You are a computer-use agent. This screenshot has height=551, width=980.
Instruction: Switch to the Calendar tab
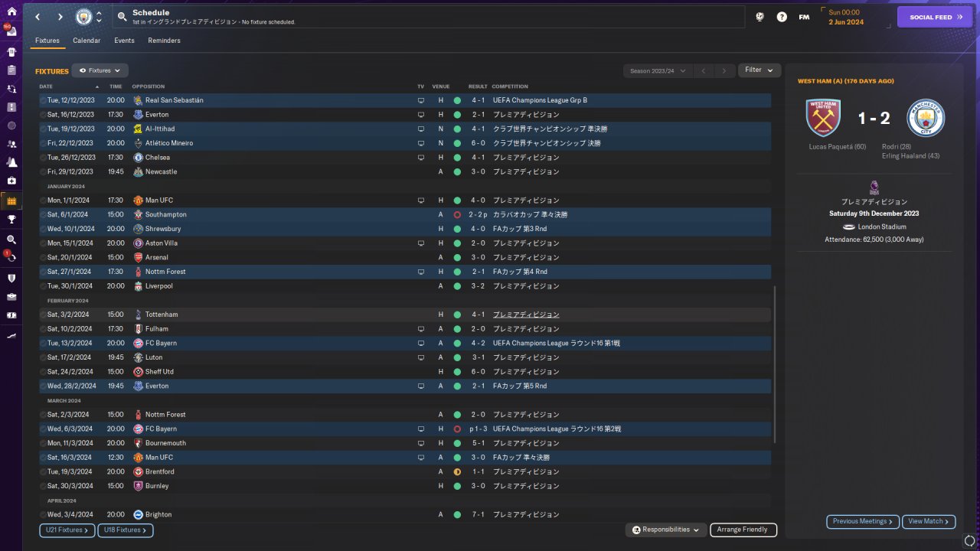[x=87, y=41]
